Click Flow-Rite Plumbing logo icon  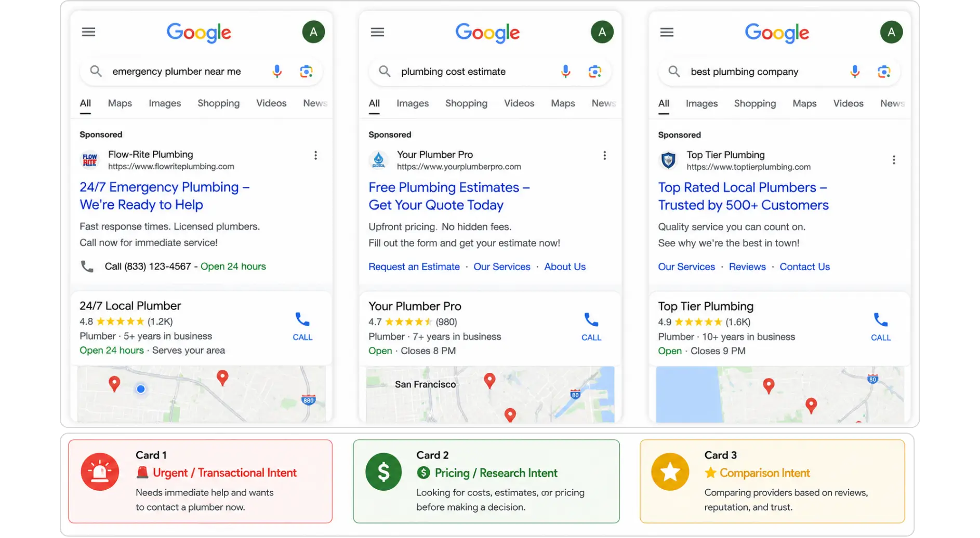pyautogui.click(x=90, y=160)
